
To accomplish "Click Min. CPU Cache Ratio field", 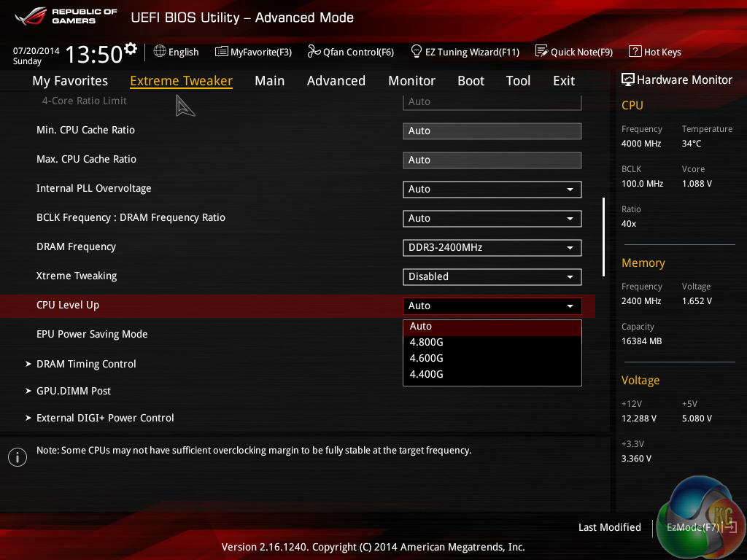I will 492,131.
